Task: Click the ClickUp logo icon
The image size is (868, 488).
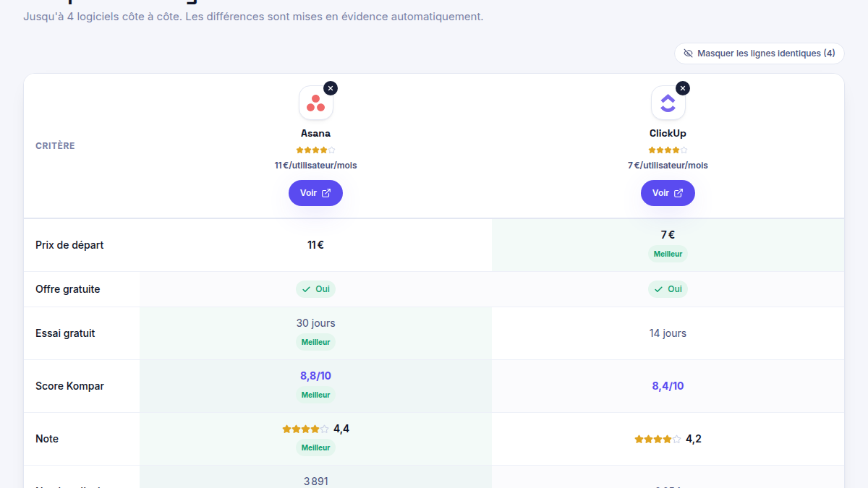Action: click(668, 103)
